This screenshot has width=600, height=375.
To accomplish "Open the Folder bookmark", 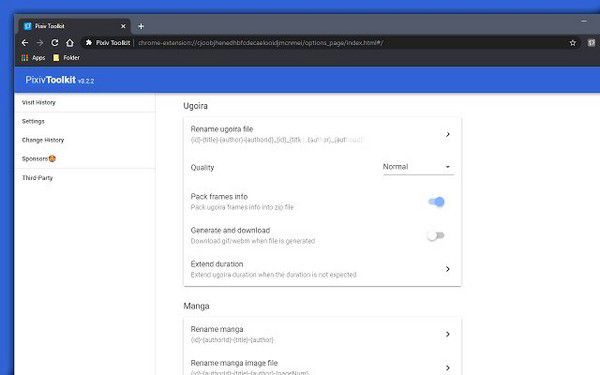I will (x=67, y=58).
